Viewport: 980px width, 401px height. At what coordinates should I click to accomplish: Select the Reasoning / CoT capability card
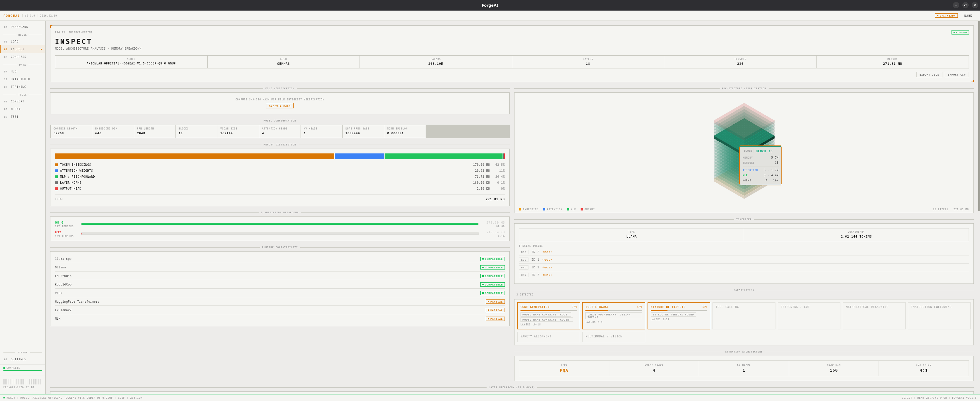point(808,316)
